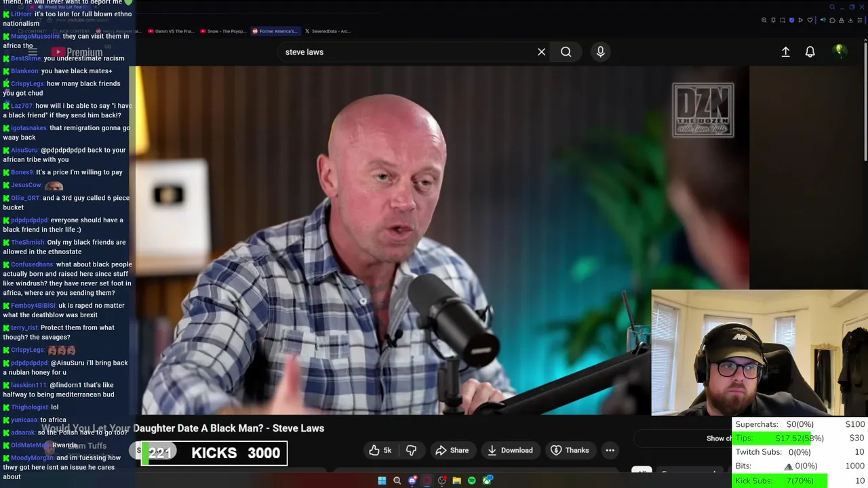Click the Thanks button
The height and width of the screenshot is (488, 868).
coord(570,450)
